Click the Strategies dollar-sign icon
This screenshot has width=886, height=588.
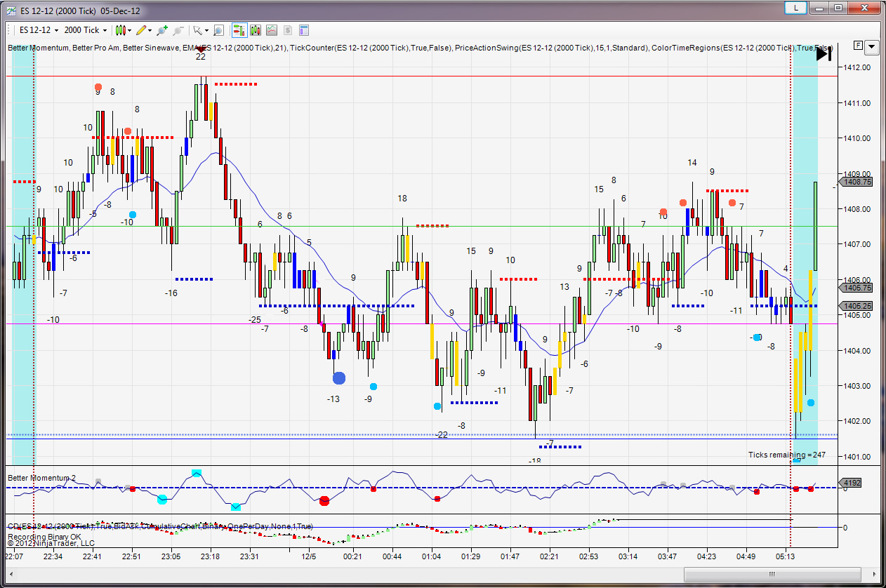[287, 30]
